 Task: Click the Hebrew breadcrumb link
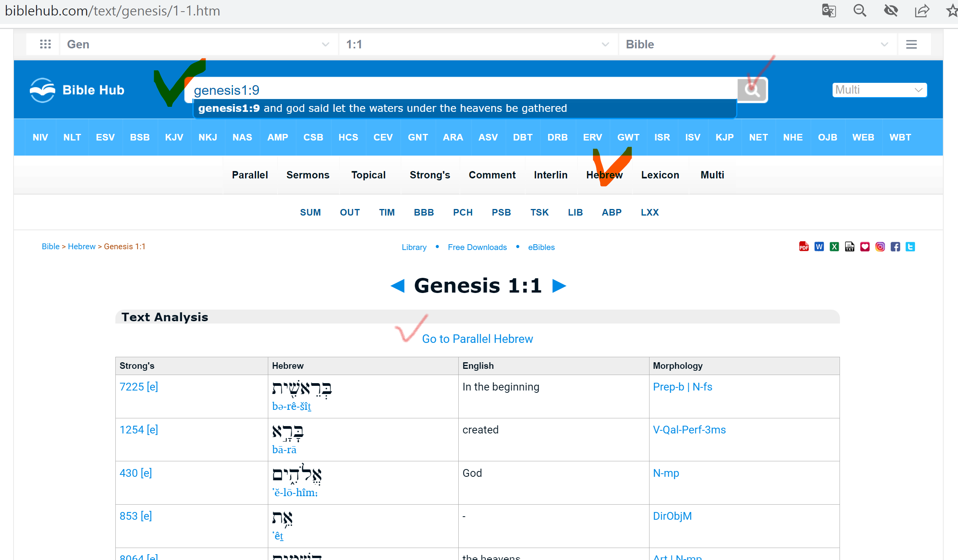click(82, 247)
